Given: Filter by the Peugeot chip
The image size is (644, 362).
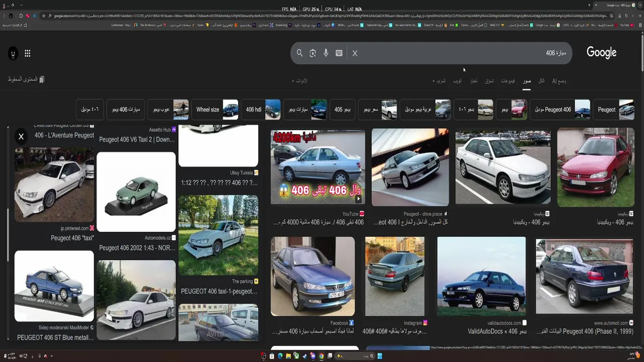Looking at the screenshot, I should click(614, 110).
